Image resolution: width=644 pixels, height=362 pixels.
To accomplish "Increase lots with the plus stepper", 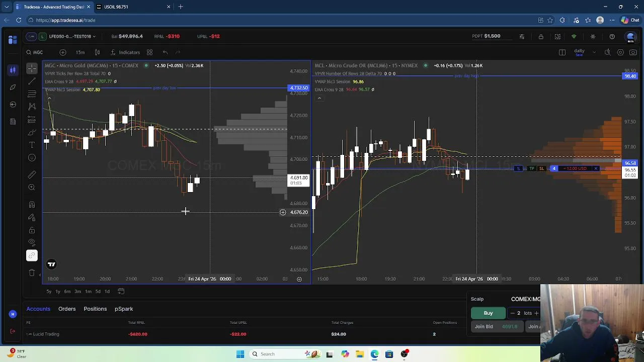I will tap(536, 313).
